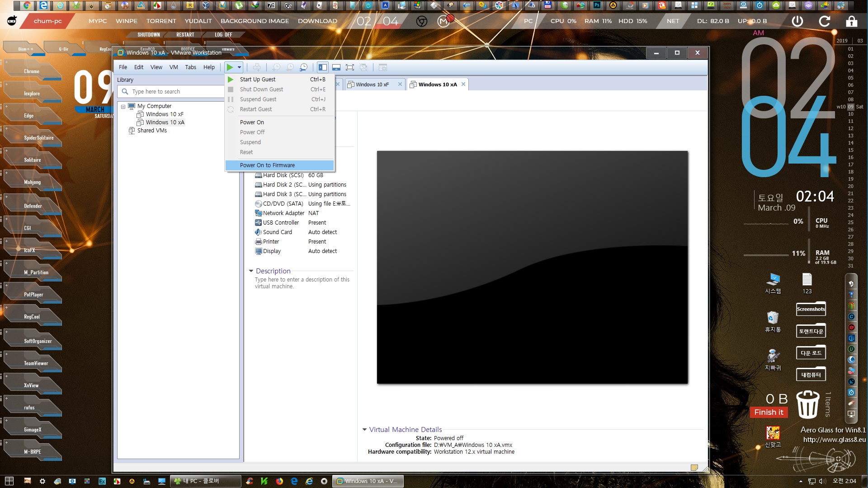The image size is (868, 488).
Task: Open the View menu
Action: (156, 67)
